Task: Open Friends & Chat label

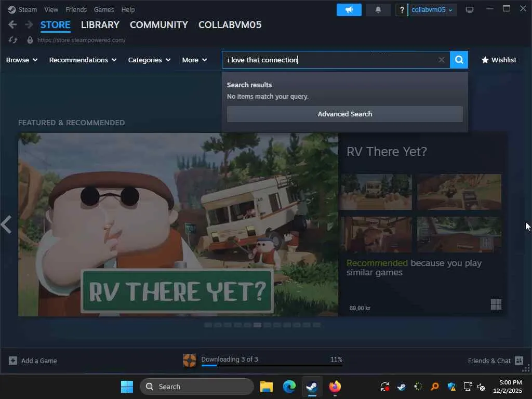Action: [x=489, y=361]
